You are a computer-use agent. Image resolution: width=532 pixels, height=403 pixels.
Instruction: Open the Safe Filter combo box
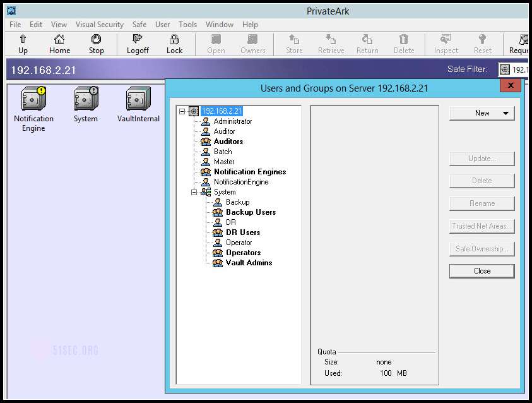coord(513,69)
